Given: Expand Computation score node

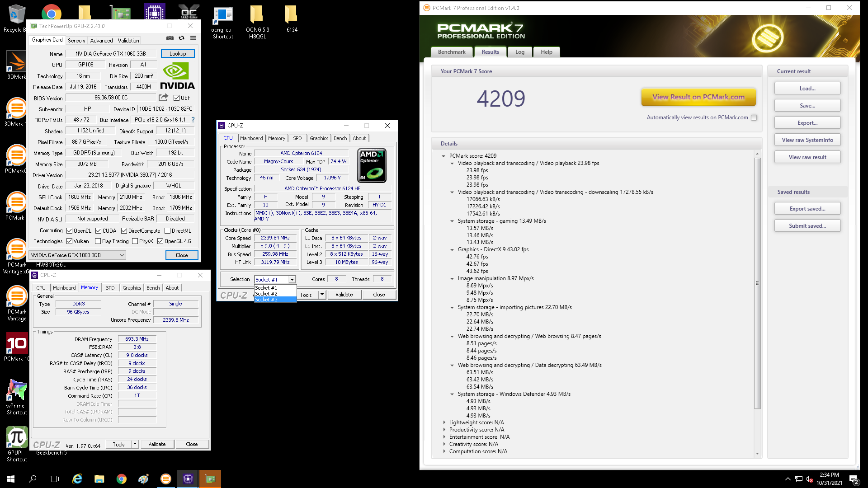Looking at the screenshot, I should point(444,452).
